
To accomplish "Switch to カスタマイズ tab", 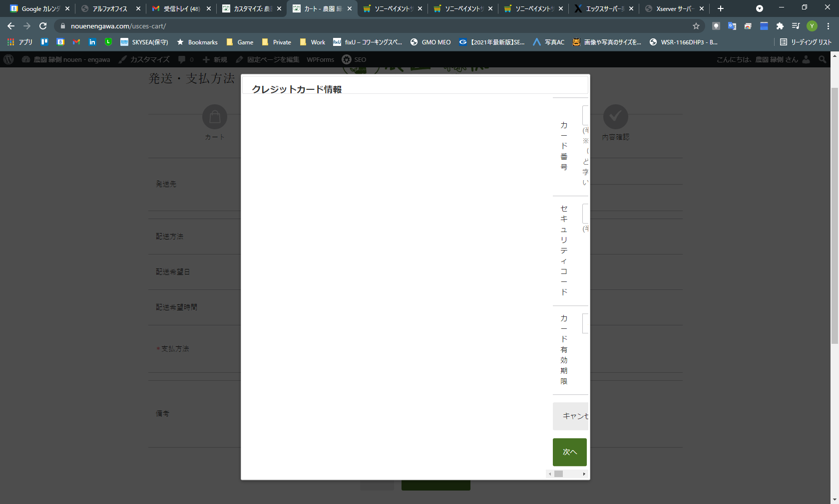I will pyautogui.click(x=252, y=8).
